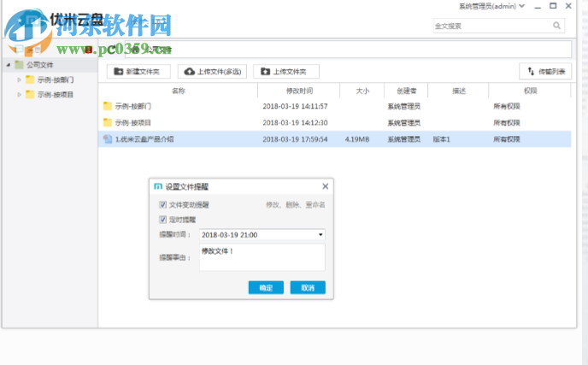
Task: Expand the 示例-按部门 tree node arrow
Action: point(19,79)
